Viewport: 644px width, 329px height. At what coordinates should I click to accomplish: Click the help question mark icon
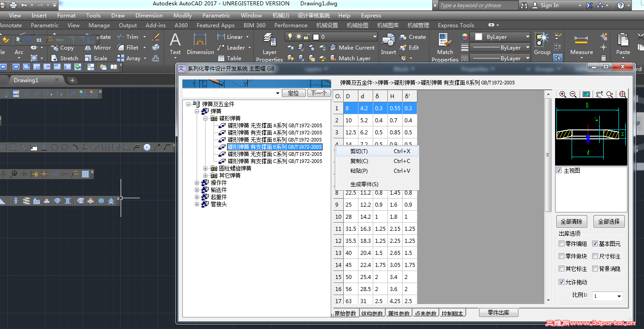click(x=620, y=5)
